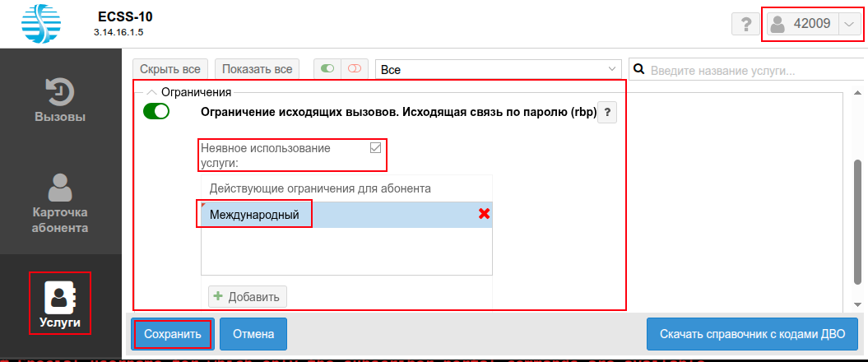Click Добавить to add a restriction
The height and width of the screenshot is (362, 868).
(248, 296)
